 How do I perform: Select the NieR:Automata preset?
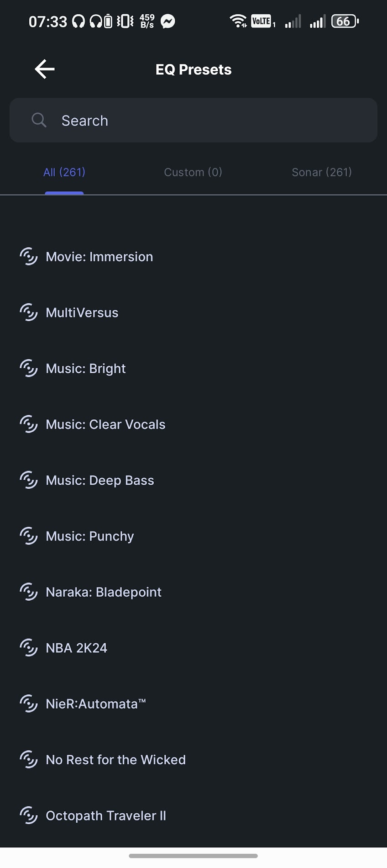[x=96, y=704]
